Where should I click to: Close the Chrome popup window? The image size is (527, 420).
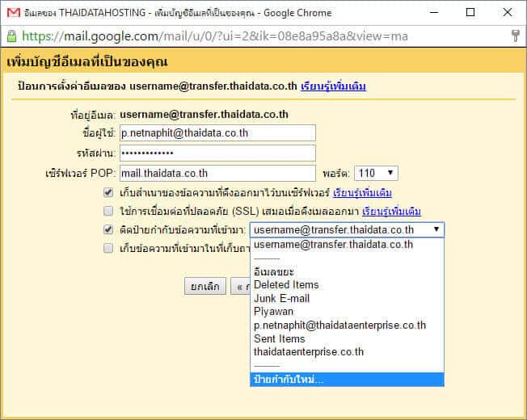(508, 12)
